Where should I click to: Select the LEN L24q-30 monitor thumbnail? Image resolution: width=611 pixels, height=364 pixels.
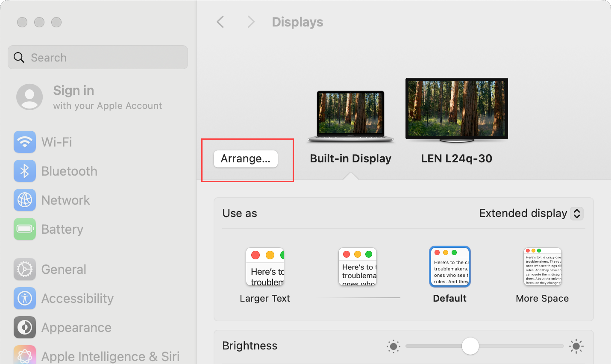pyautogui.click(x=457, y=110)
